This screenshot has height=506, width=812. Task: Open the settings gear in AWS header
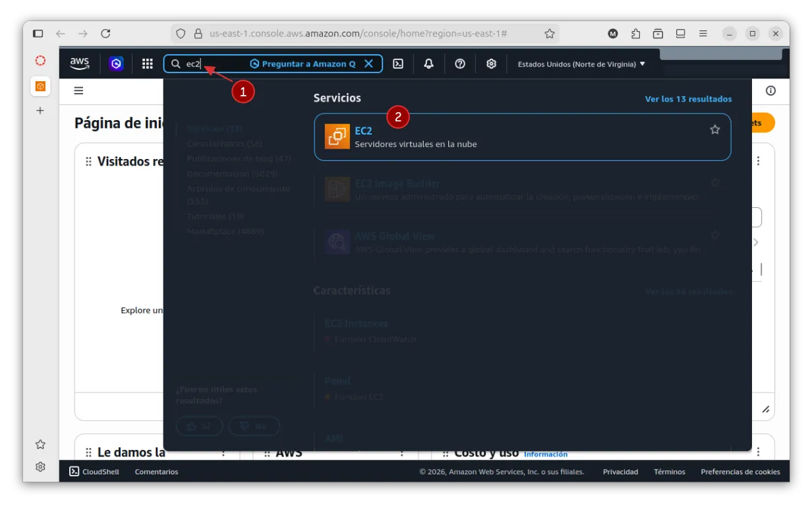491,64
